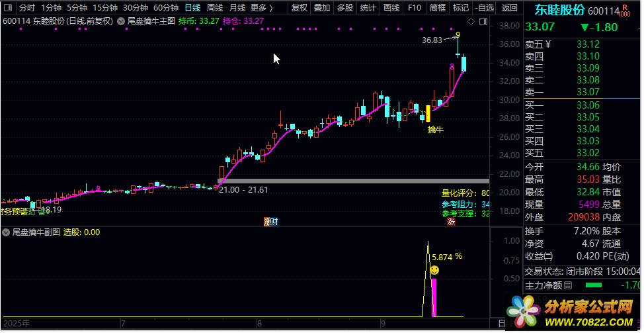Screen dimensions: 644x333
Task: Click the magenta bar in sub-chart
Action: pos(434,298)
